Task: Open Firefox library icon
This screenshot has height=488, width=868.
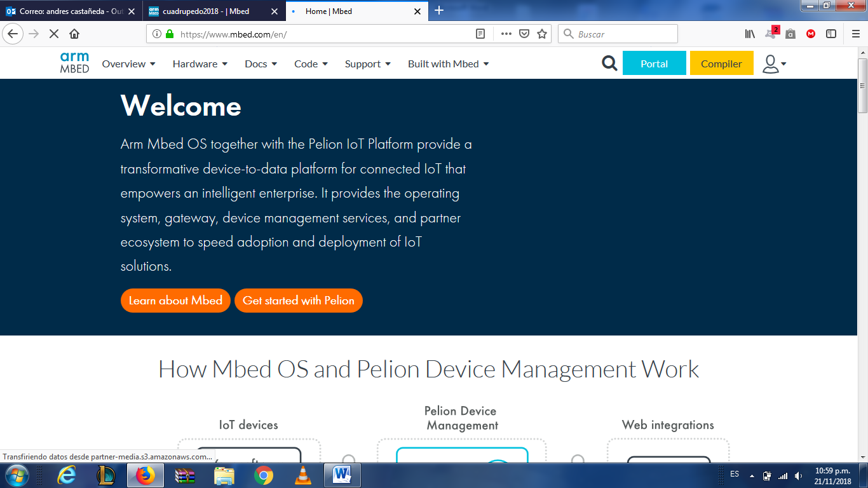Action: [x=750, y=34]
